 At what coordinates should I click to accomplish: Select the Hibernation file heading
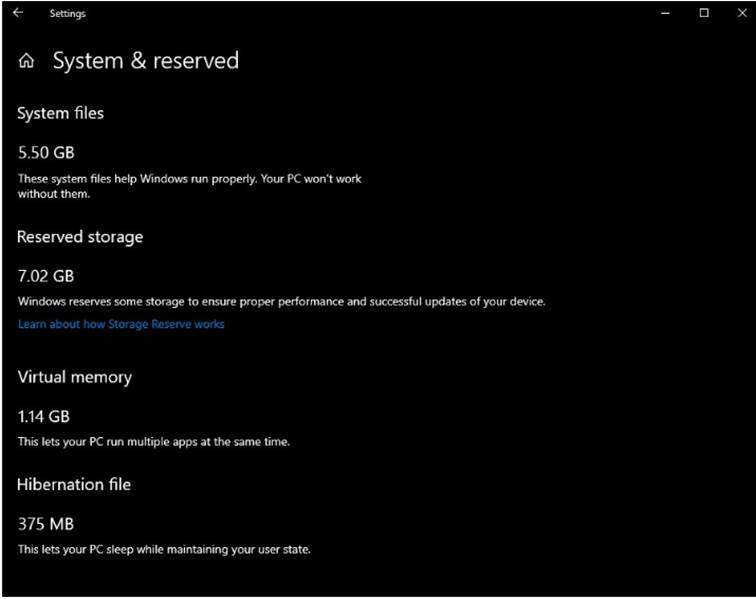pos(74,485)
